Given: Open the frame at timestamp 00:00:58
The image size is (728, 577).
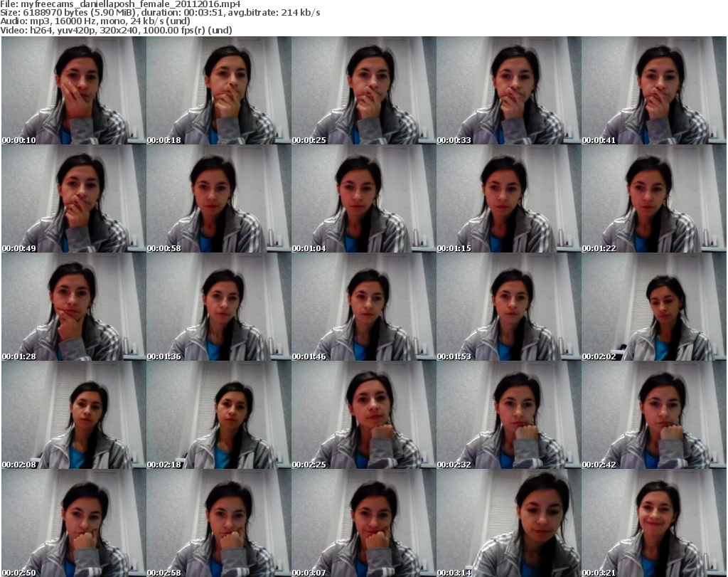Looking at the screenshot, I should click(x=219, y=198).
